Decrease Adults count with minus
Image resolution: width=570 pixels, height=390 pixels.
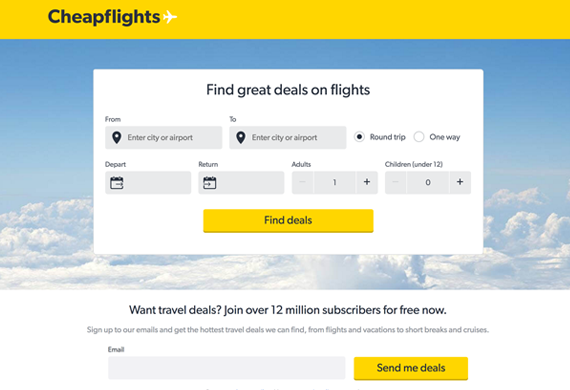[x=302, y=182]
